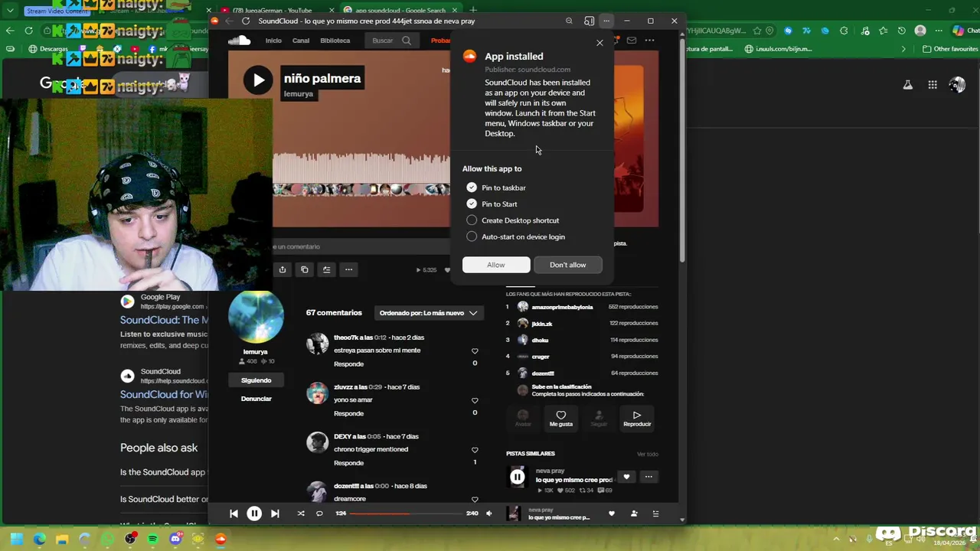
Task: Open the Inicio tab in SoundCloud
Action: pos(273,41)
